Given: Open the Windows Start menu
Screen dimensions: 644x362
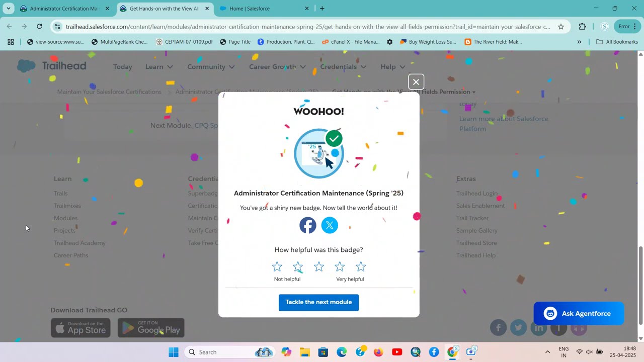Looking at the screenshot, I should (174, 352).
